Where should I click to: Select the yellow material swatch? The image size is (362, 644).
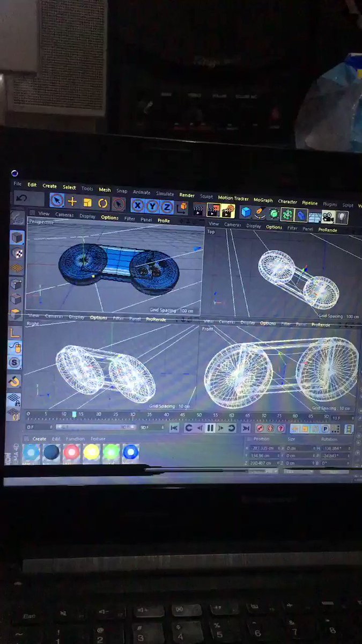91,452
